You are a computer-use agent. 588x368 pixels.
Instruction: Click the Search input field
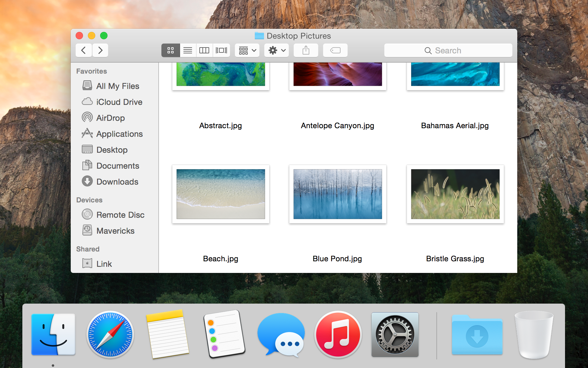point(448,50)
